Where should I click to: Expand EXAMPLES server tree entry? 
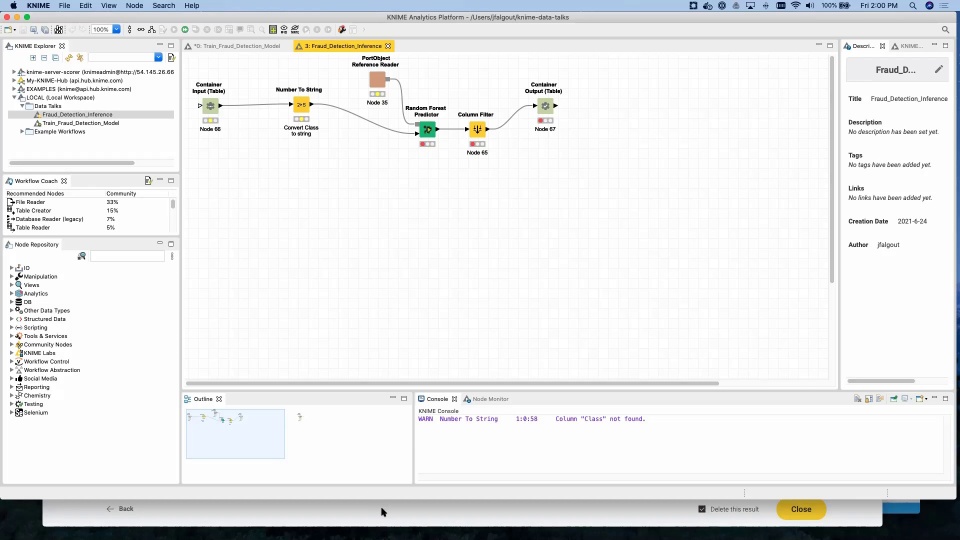tap(14, 89)
